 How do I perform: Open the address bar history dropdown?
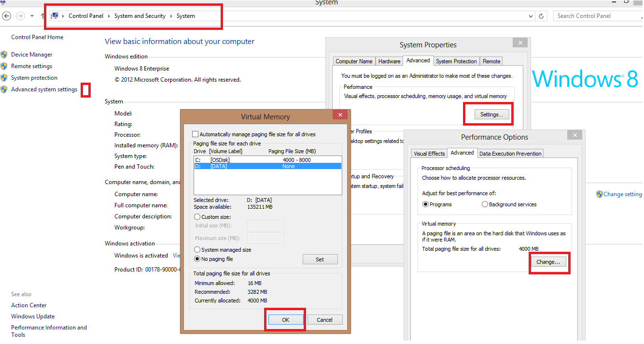click(531, 16)
